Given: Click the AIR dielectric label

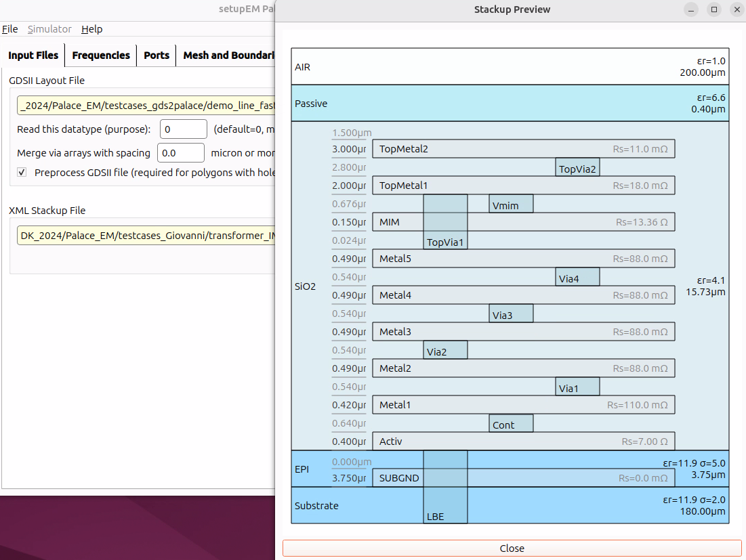Looking at the screenshot, I should click(x=303, y=67).
